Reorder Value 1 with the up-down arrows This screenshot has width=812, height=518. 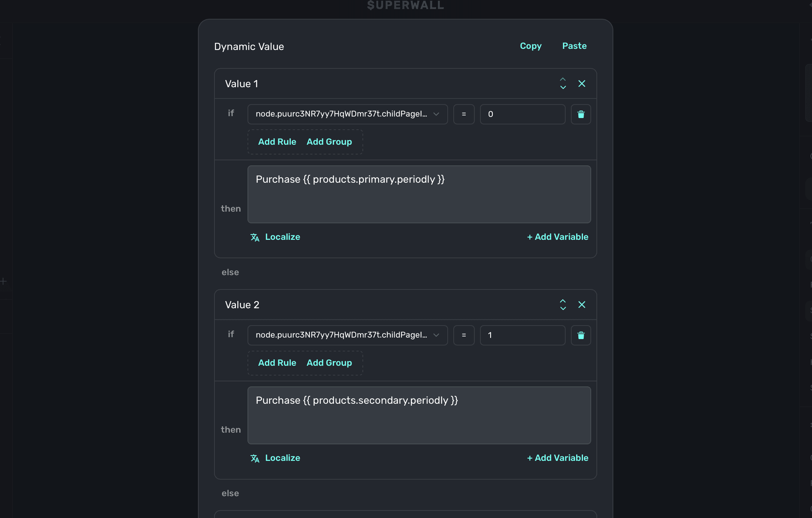point(563,83)
